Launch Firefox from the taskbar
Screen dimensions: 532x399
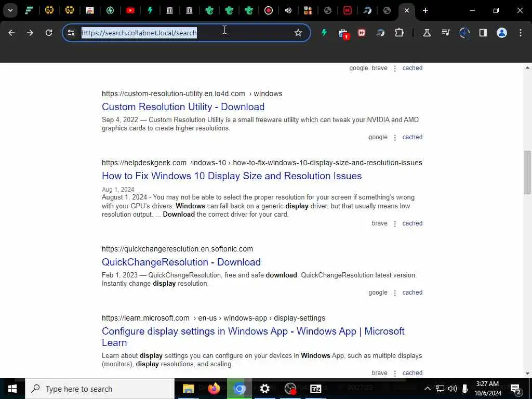(x=214, y=389)
